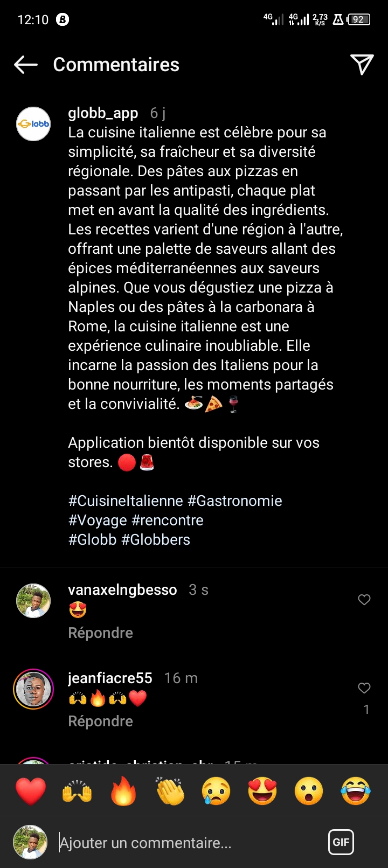The image size is (388, 868).
Task: View jeanfiacre55's profile avatar
Action: pyautogui.click(x=33, y=689)
